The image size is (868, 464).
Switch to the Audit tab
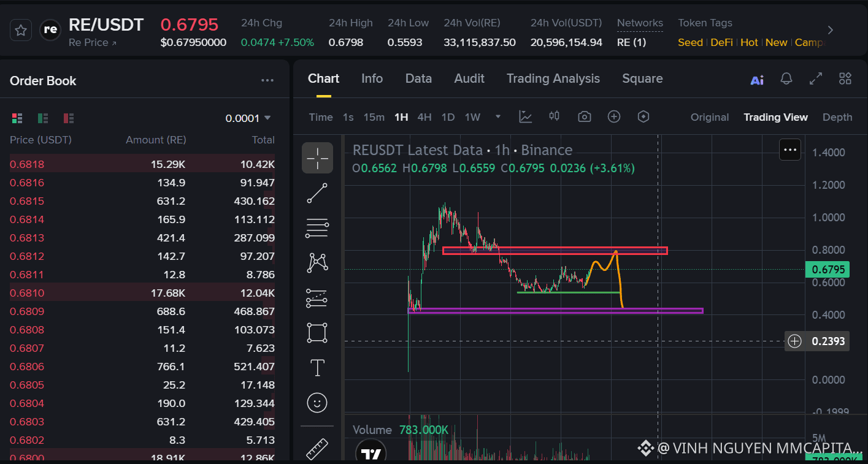click(x=469, y=78)
